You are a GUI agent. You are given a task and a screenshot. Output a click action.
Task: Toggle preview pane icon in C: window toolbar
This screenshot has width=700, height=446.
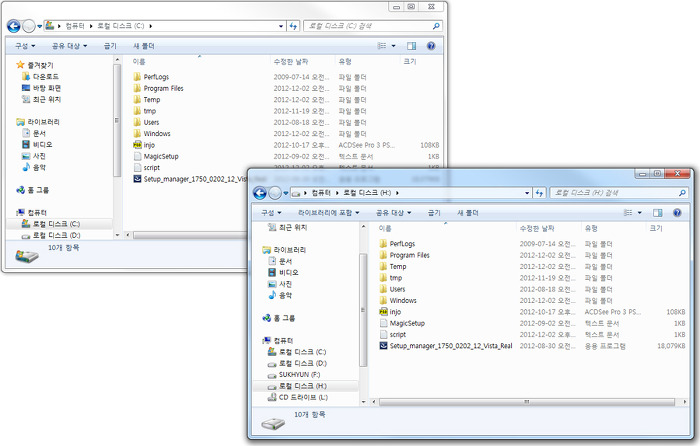click(411, 46)
